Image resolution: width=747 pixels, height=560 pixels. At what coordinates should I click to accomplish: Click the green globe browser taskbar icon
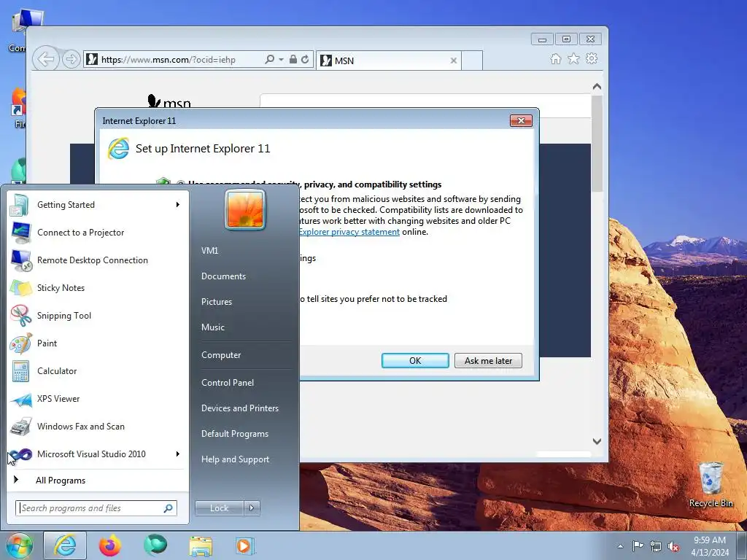click(155, 545)
